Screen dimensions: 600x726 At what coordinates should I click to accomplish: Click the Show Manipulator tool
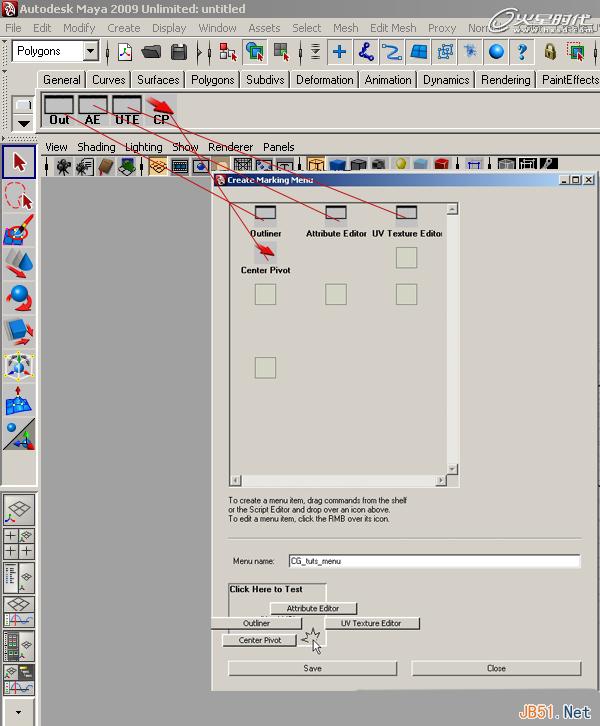[19, 434]
